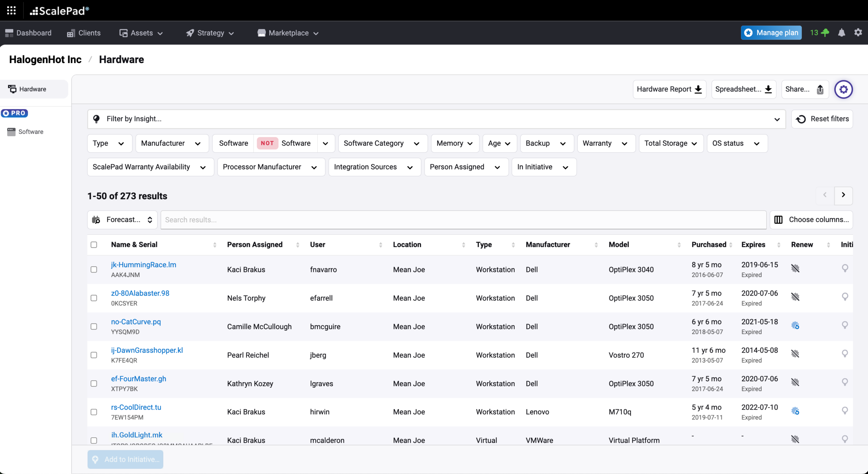This screenshot has height=474, width=868.
Task: Open the Clients nav item
Action: [84, 33]
